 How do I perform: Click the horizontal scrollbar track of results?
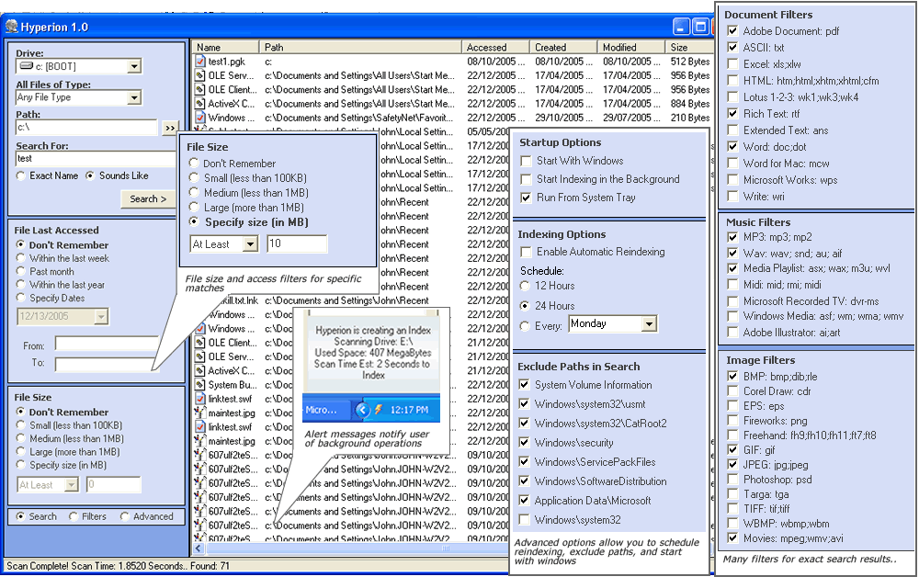click(368, 549)
